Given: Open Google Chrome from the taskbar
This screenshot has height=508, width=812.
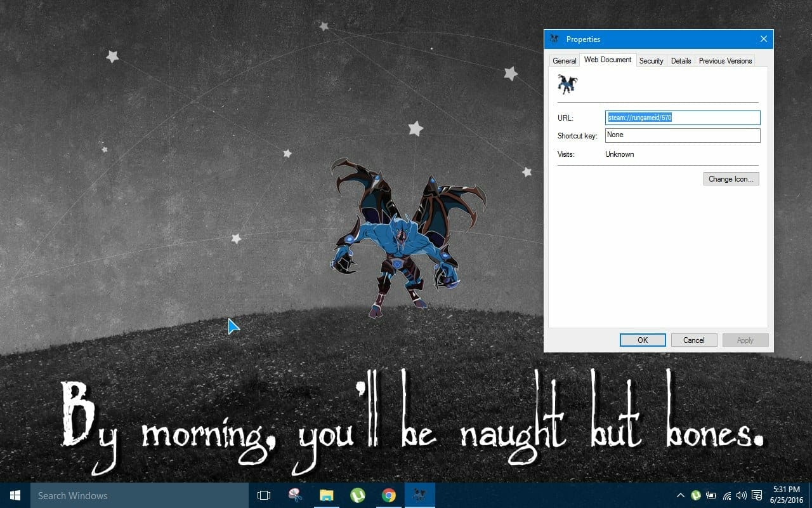Looking at the screenshot, I should pyautogui.click(x=389, y=495).
